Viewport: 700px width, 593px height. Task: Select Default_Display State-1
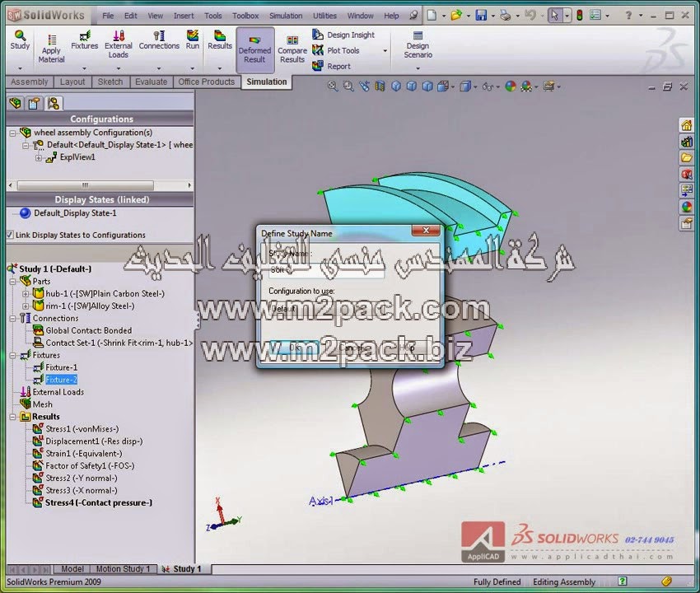coord(75,213)
